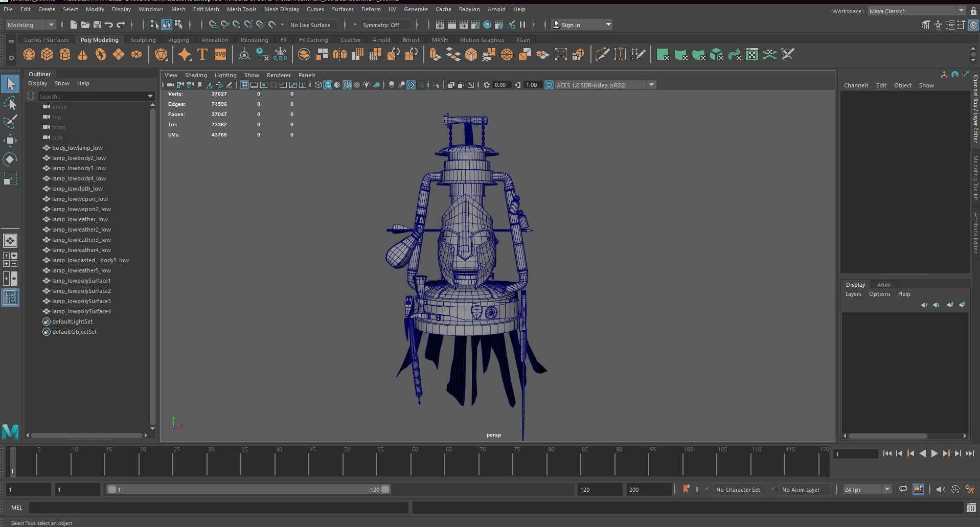Click the Open scene folder icon
Viewport: 980px width, 527px height.
tap(85, 25)
